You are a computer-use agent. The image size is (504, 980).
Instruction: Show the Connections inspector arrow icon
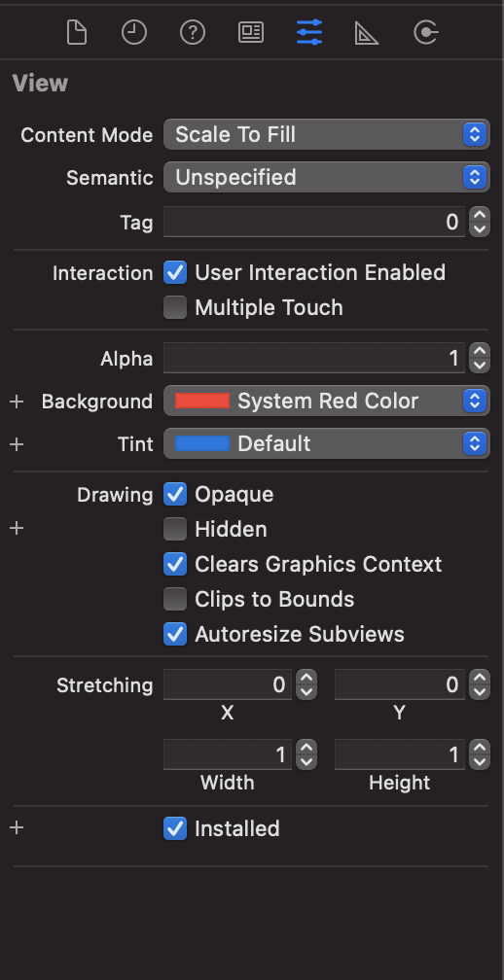click(426, 32)
